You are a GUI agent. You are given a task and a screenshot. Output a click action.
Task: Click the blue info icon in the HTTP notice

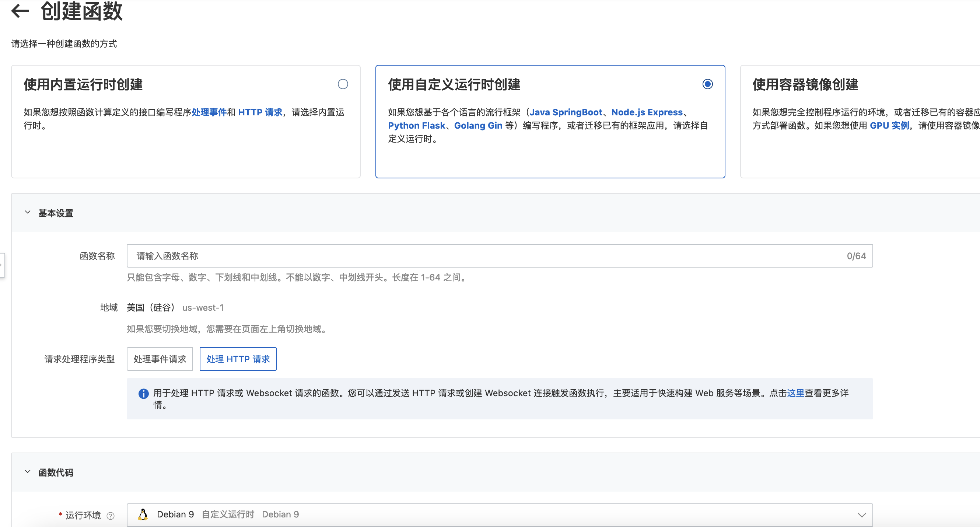point(143,394)
